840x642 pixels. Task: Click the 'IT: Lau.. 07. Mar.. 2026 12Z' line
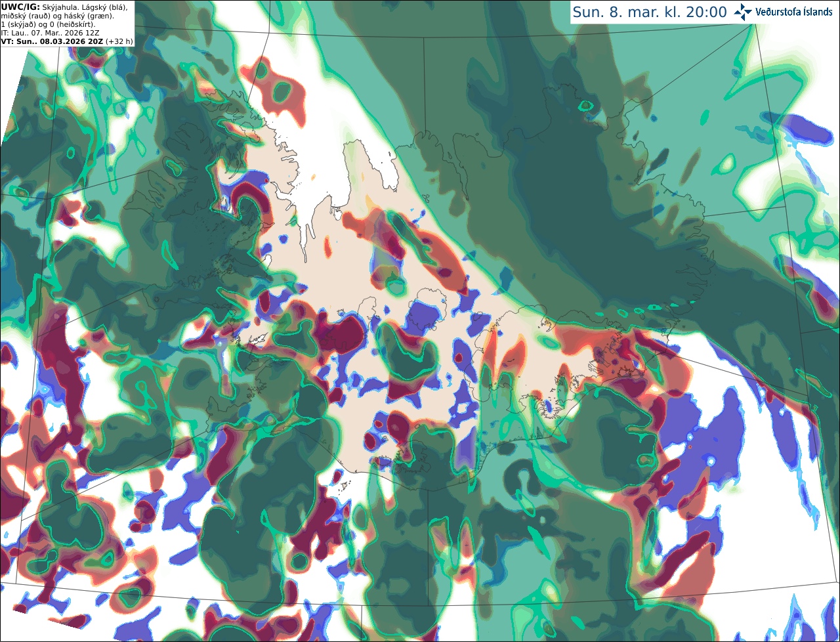50,32
